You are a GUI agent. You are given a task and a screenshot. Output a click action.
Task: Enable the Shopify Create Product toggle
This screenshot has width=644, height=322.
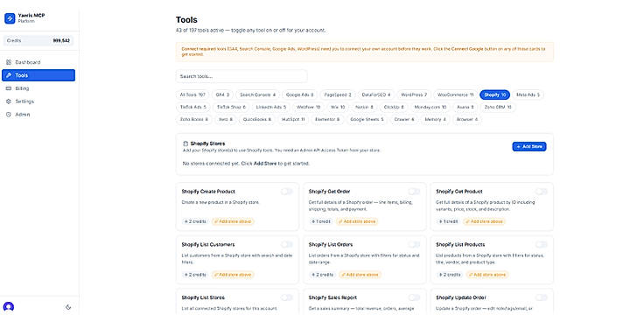[x=287, y=192]
